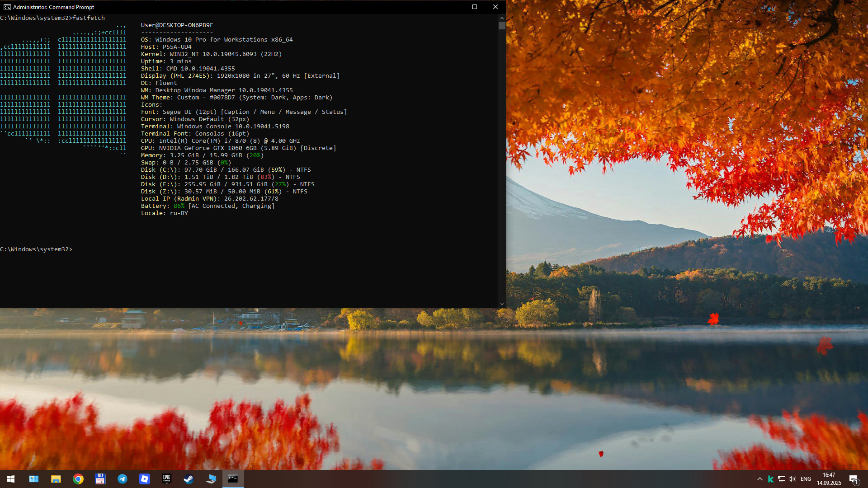Open the floppy disk app on taskbar

[100, 479]
